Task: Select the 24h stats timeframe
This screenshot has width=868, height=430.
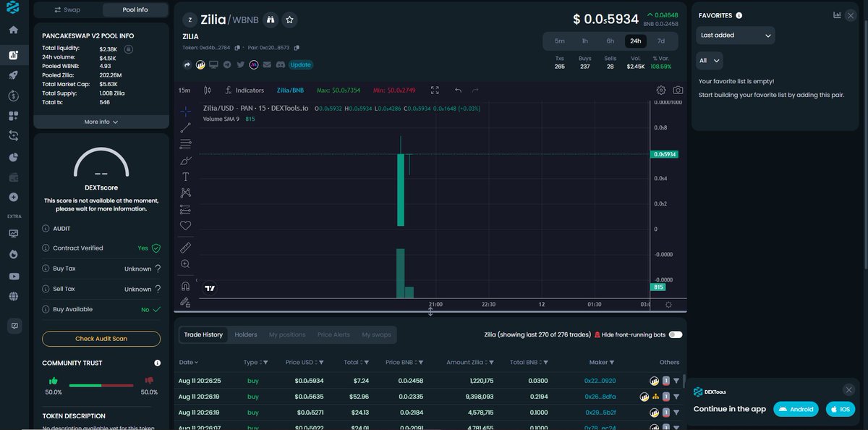Action: pos(635,41)
